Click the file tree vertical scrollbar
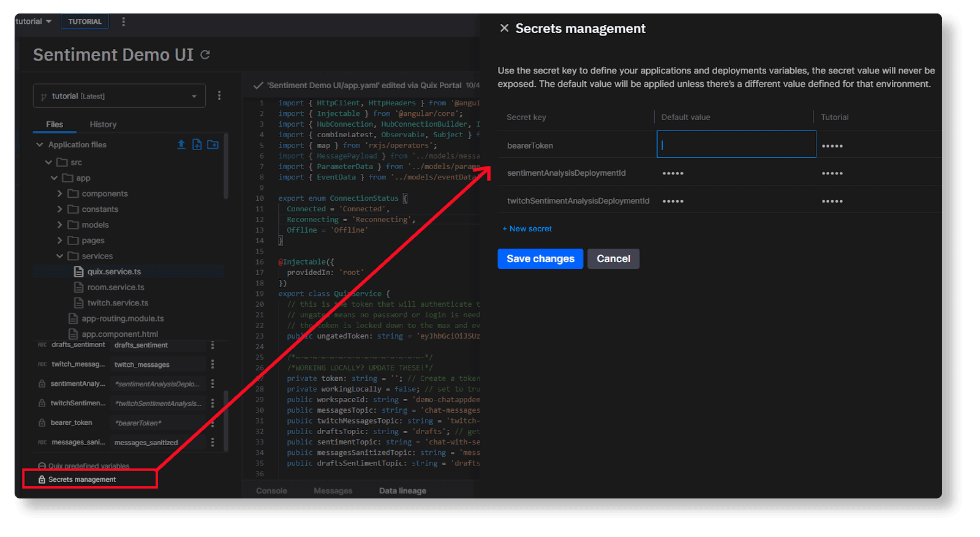 [x=226, y=167]
